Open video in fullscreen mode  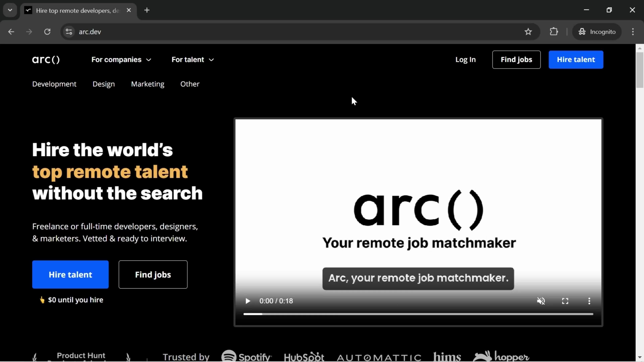[565, 301]
